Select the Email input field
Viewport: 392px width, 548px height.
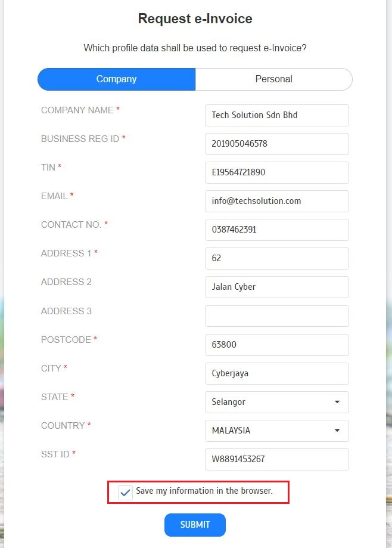tap(276, 201)
